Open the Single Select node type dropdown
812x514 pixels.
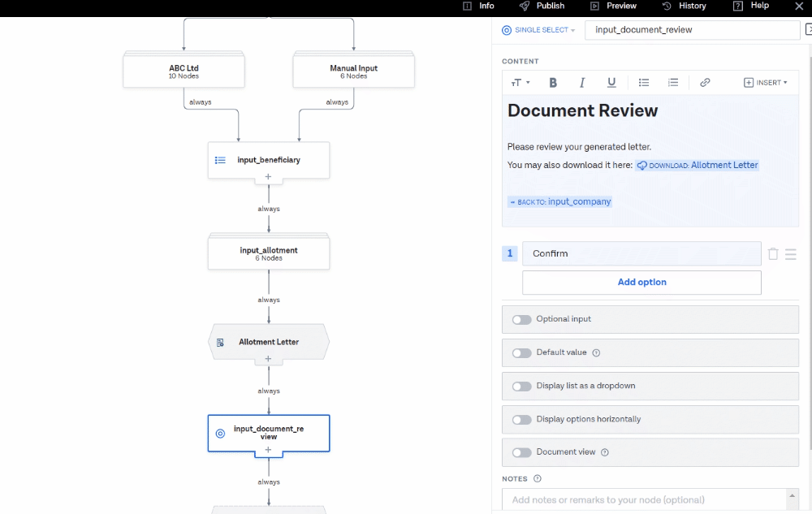(x=538, y=30)
